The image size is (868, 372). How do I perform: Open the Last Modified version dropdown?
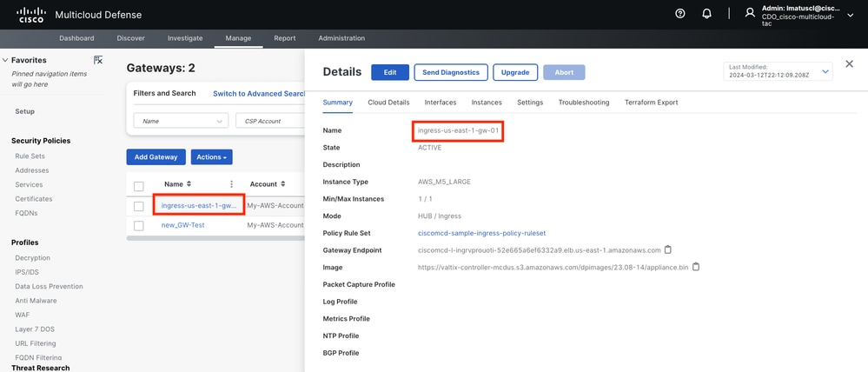[825, 72]
